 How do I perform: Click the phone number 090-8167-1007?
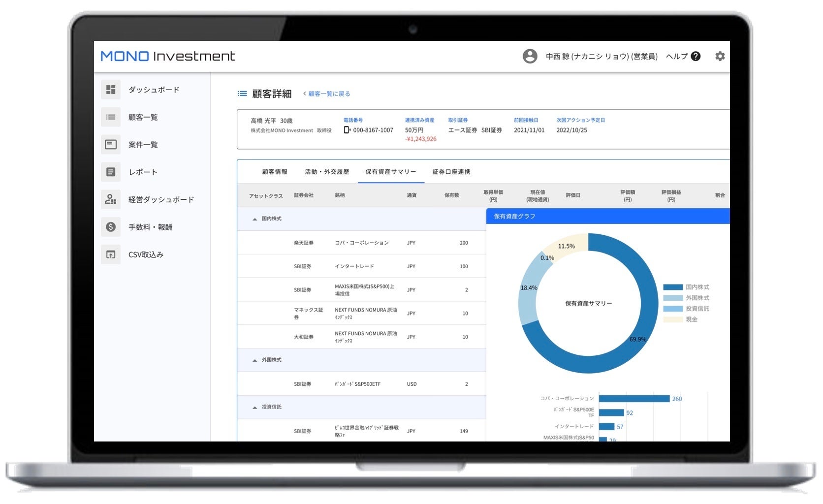373,130
